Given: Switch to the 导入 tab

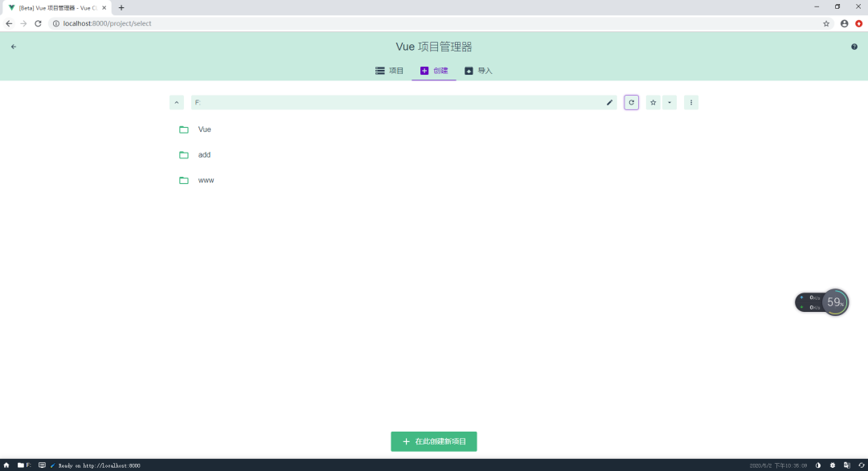Looking at the screenshot, I should (x=478, y=71).
